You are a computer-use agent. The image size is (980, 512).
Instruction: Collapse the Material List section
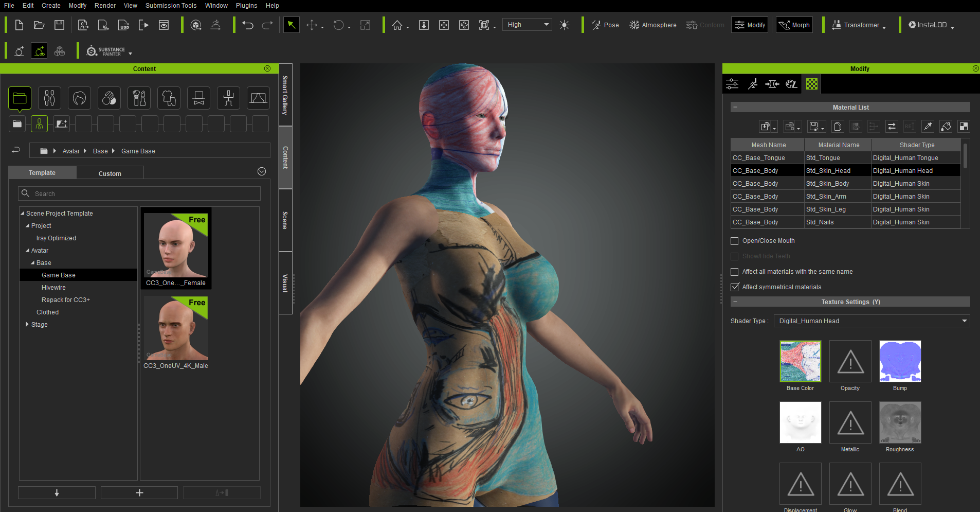click(735, 108)
